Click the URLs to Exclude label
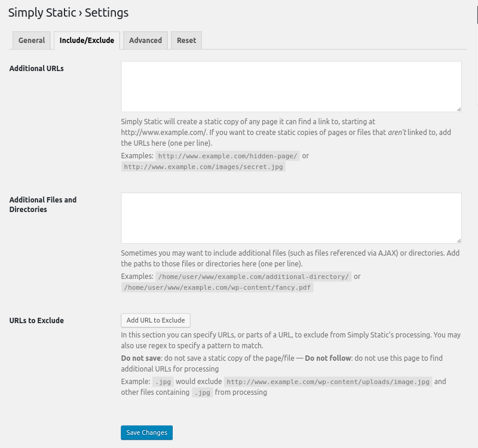 click(x=36, y=320)
